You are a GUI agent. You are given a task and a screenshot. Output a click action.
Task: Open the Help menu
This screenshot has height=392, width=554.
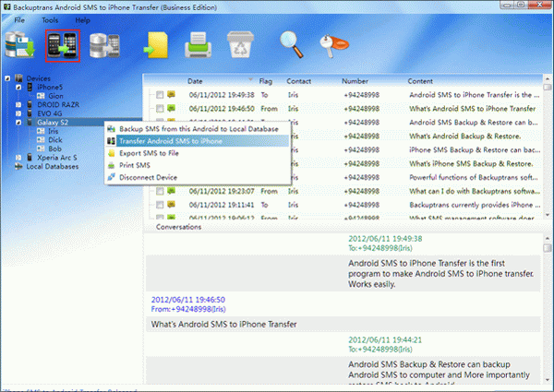tap(83, 20)
